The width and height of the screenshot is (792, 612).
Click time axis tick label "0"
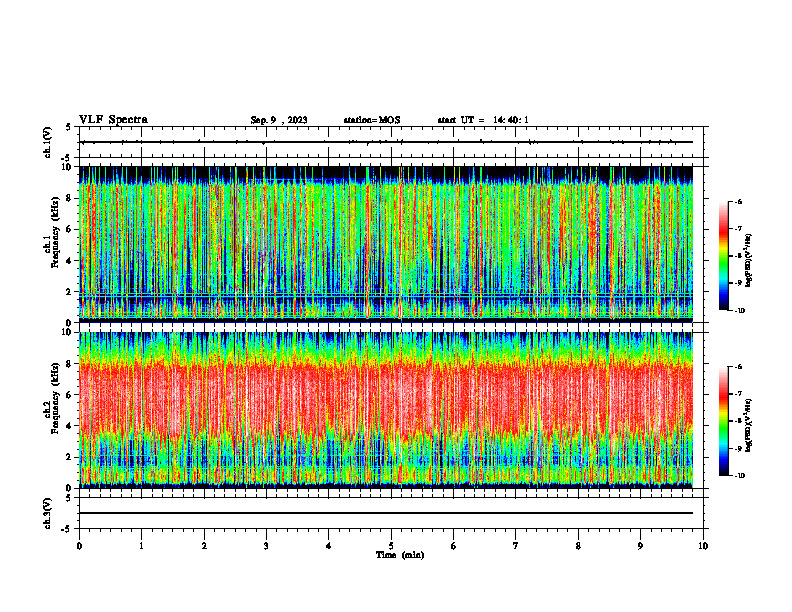(x=79, y=546)
